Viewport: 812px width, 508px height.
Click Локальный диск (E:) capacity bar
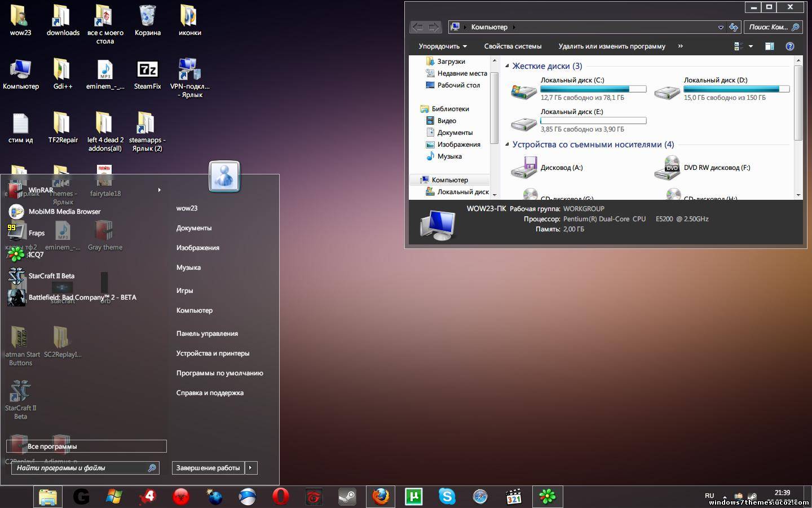[593, 120]
